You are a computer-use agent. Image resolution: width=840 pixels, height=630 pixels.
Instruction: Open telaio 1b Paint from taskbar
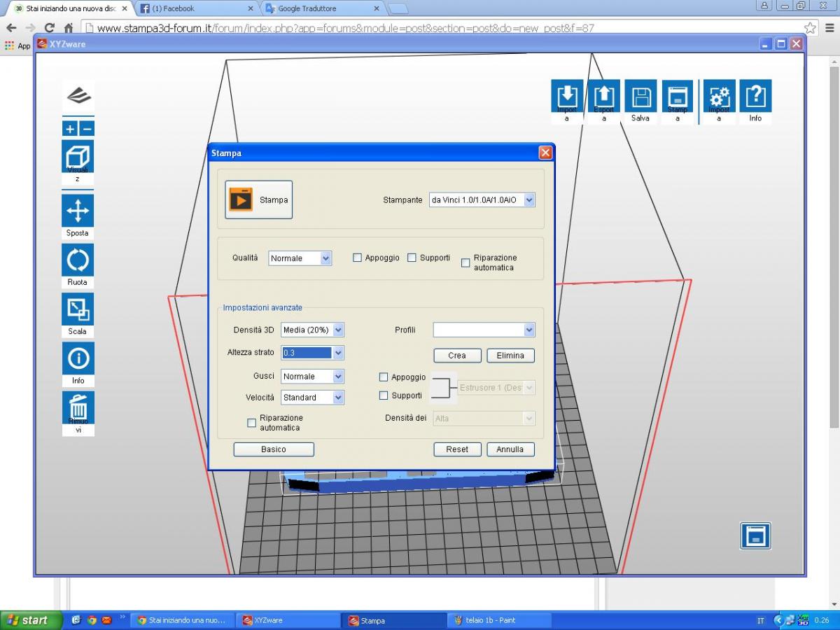[498, 620]
